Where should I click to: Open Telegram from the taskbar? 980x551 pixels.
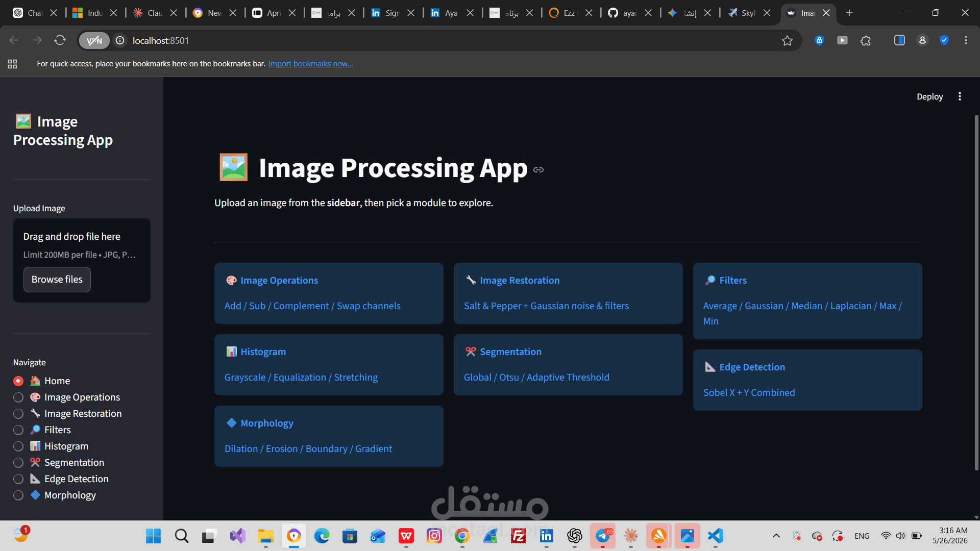click(x=603, y=536)
